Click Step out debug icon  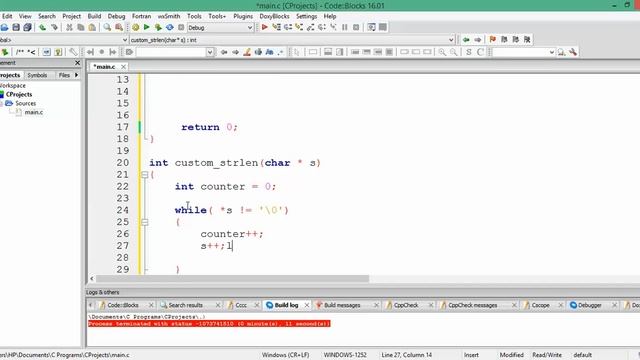pos(311,27)
